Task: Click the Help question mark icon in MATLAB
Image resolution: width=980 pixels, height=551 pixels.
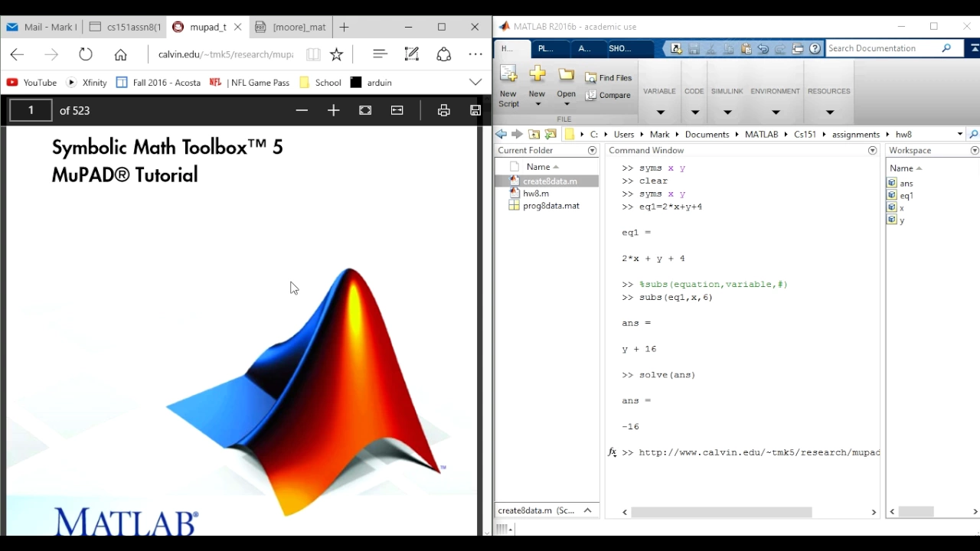Action: tap(815, 48)
